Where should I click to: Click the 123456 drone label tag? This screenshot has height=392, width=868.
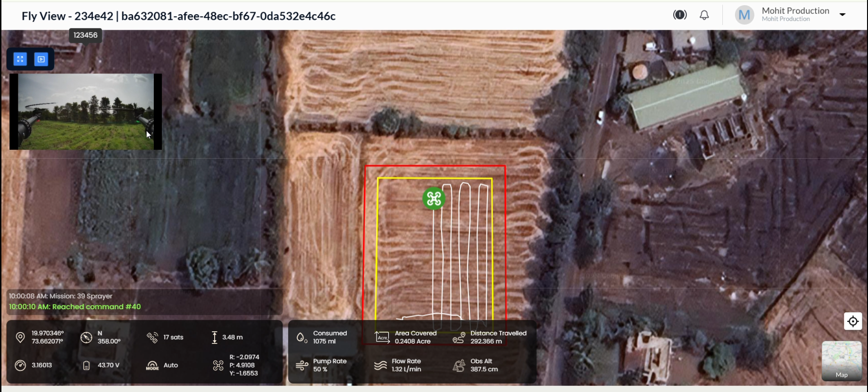[85, 35]
